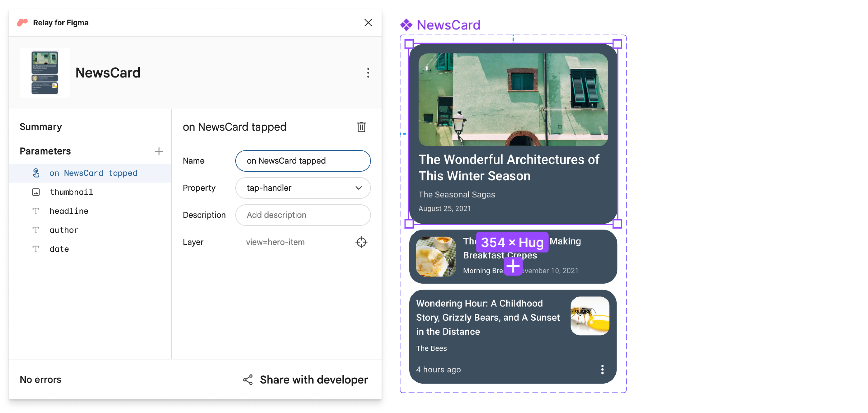Image resolution: width=868 pixels, height=413 pixels.
Task: Edit the on NewsCard tapped name field
Action: pos(304,161)
